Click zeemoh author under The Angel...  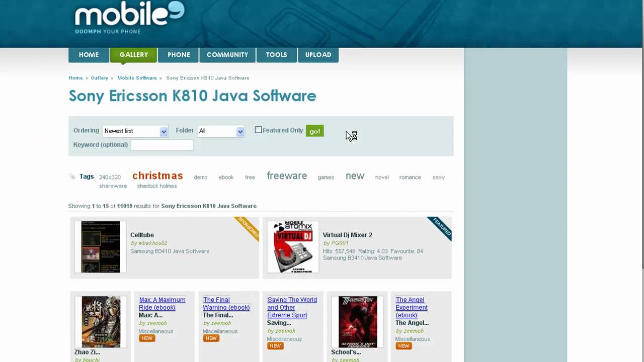click(413, 331)
